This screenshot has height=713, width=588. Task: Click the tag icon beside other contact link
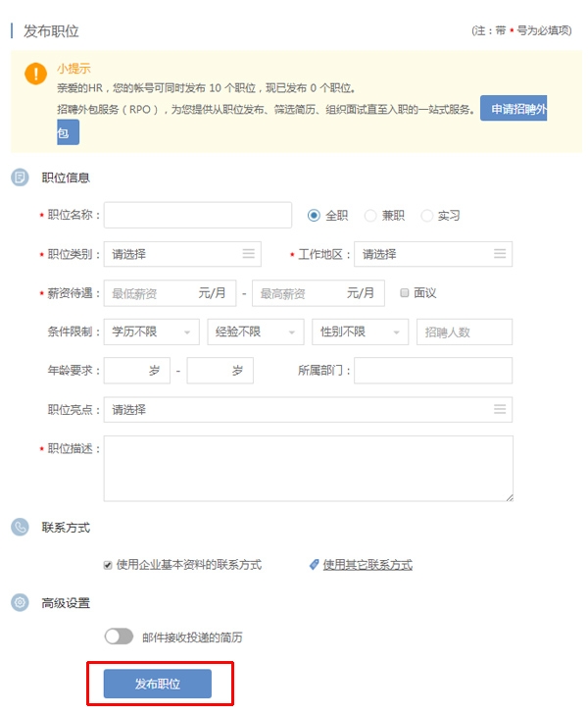pyautogui.click(x=315, y=565)
